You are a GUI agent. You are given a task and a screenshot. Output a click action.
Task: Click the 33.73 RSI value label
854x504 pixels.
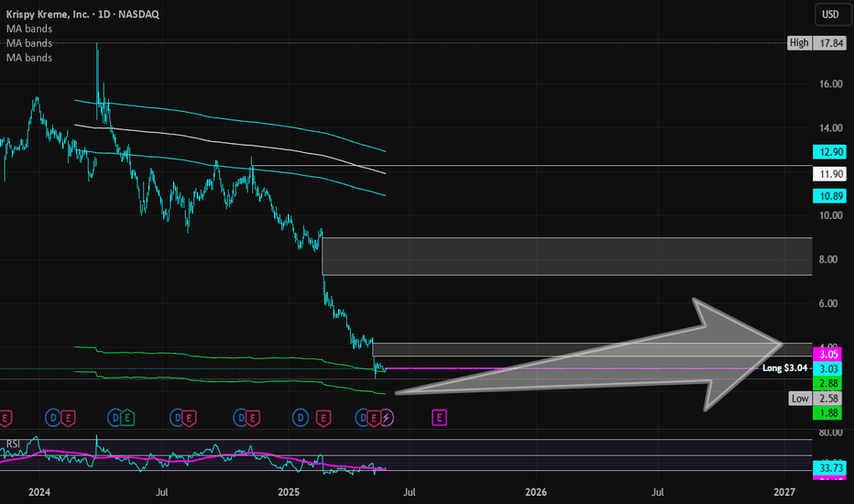(830, 468)
